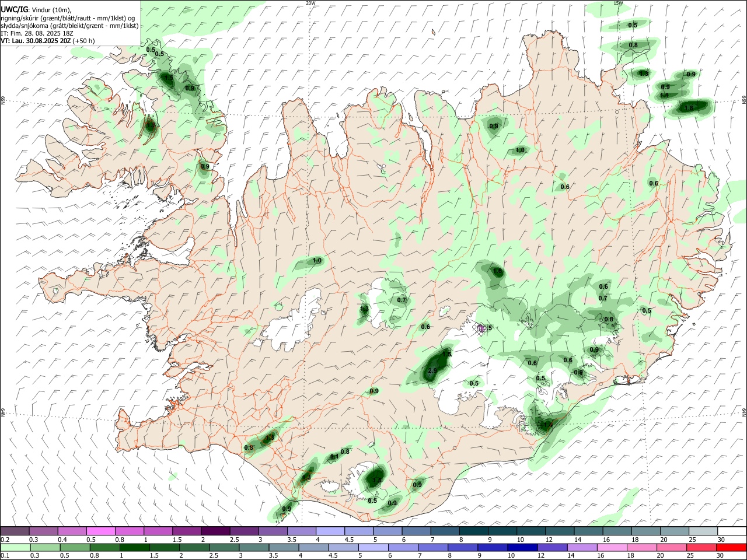Click the bright red swatch labelled 30, lower legend row
Screen dimensions: 747x560
coord(731,547)
